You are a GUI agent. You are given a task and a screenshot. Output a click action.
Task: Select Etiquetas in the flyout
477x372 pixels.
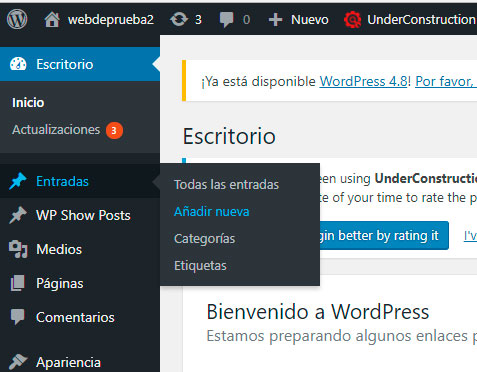pos(200,266)
